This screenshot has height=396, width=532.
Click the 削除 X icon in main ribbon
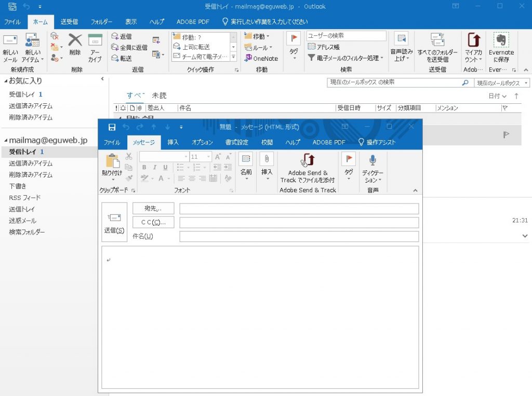pyautogui.click(x=75, y=40)
